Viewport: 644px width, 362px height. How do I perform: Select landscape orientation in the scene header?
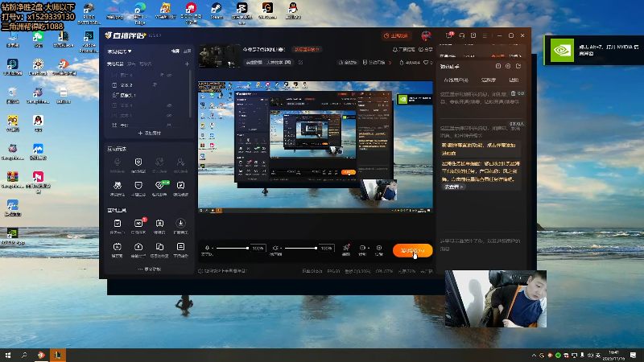click(175, 51)
